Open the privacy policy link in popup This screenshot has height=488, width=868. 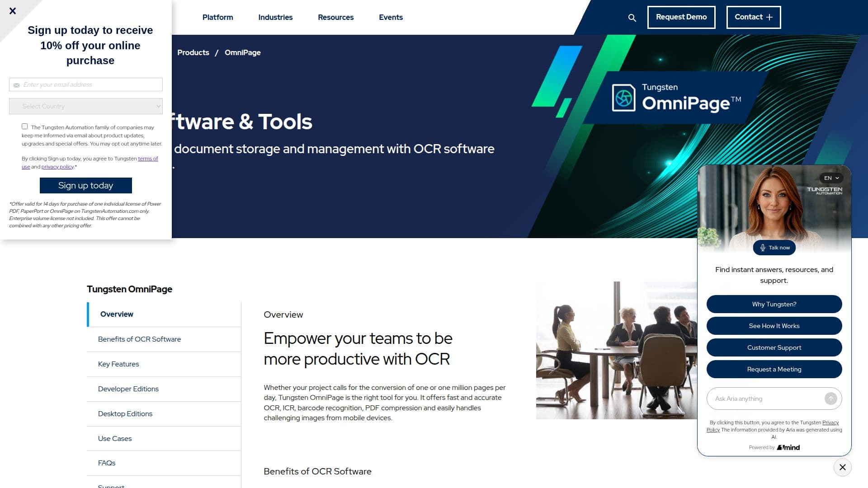[x=57, y=167]
